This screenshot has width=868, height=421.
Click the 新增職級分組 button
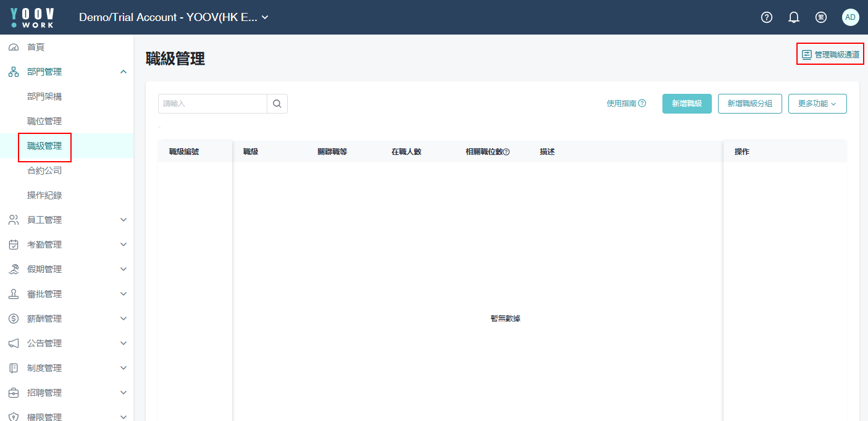[749, 104]
